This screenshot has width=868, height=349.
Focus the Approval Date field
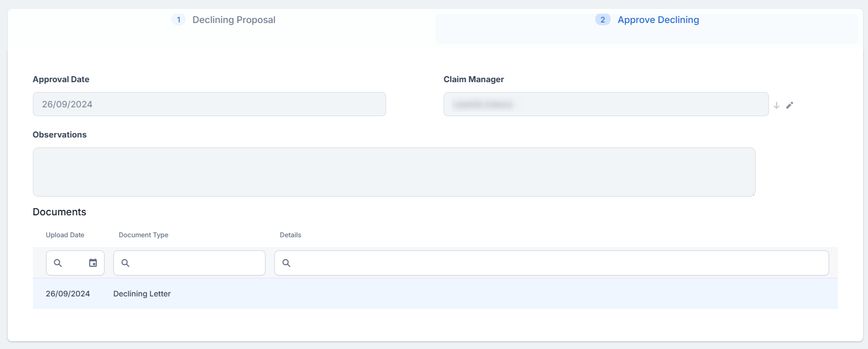209,104
